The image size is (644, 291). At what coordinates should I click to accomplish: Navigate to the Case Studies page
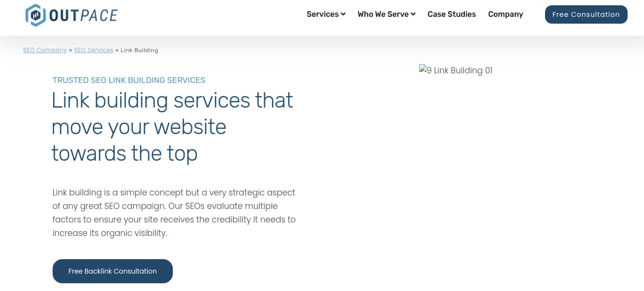coord(451,14)
